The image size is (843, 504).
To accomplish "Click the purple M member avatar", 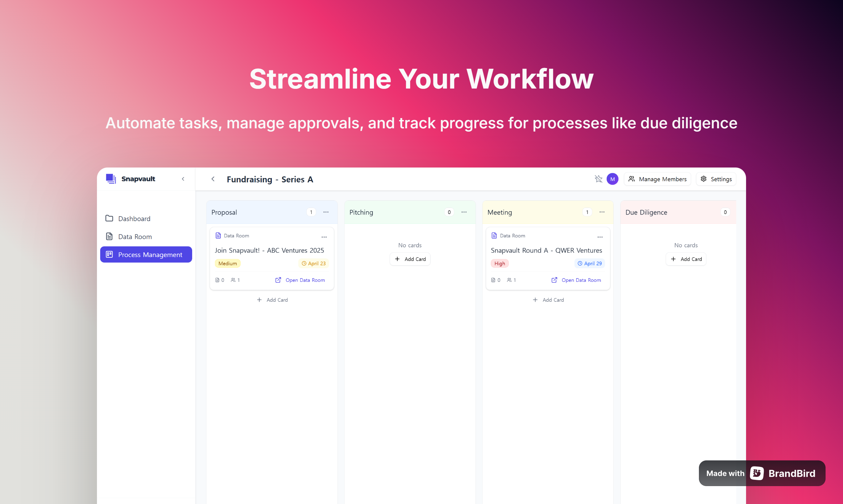I will [612, 179].
